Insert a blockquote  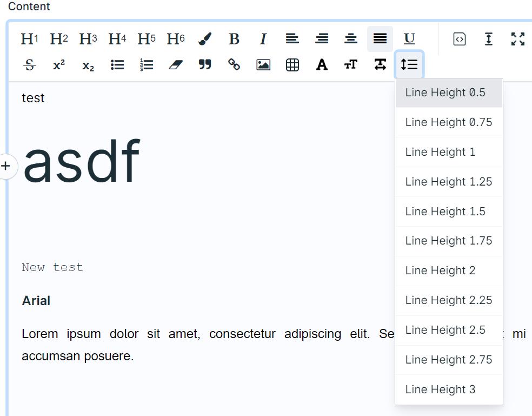205,64
